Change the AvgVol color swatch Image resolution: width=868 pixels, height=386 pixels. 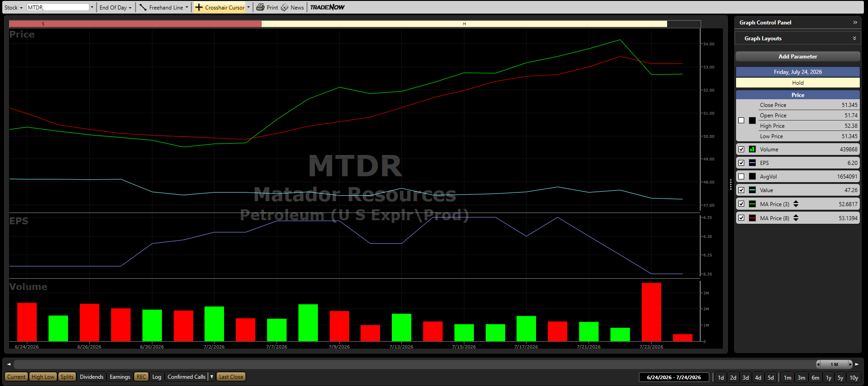(x=752, y=176)
